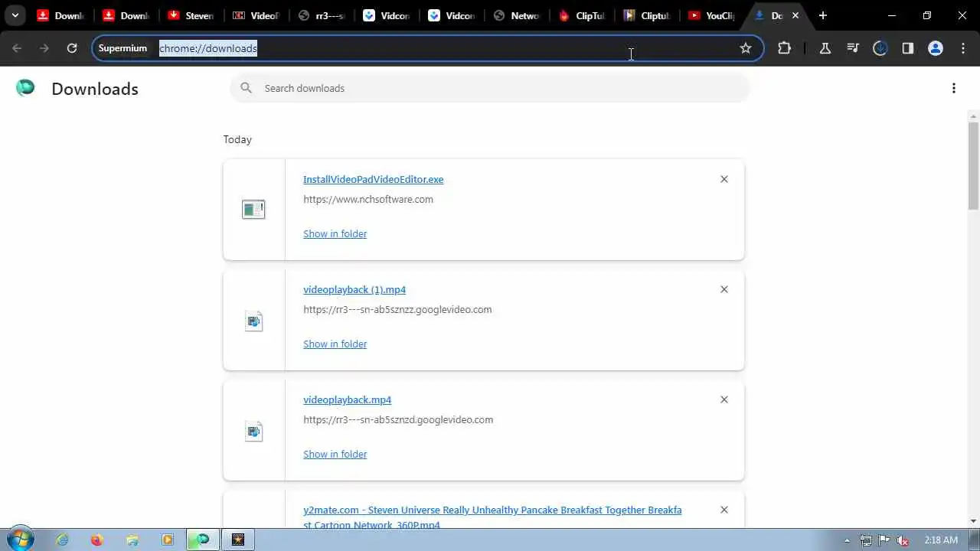Image resolution: width=980 pixels, height=551 pixels.
Task: Open Windows Explorer from taskbar
Action: coord(132,540)
